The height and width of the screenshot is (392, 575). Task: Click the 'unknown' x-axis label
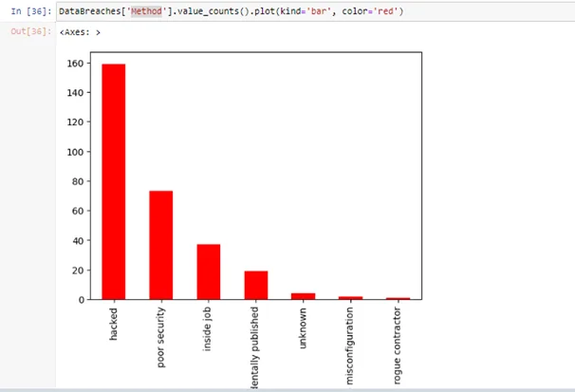pyautogui.click(x=303, y=327)
